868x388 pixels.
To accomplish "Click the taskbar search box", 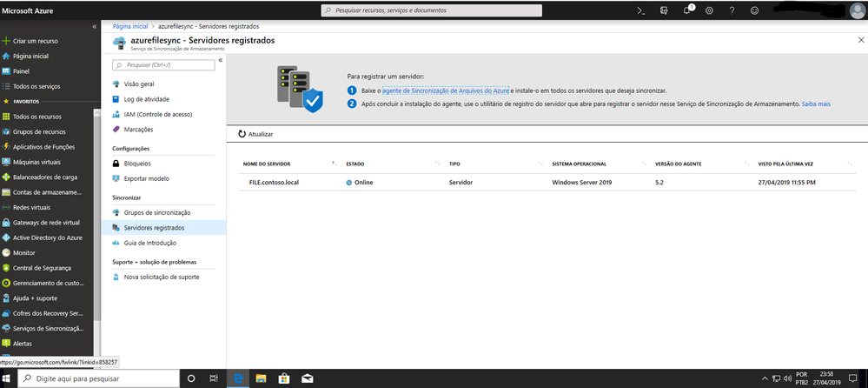I will (x=98, y=378).
